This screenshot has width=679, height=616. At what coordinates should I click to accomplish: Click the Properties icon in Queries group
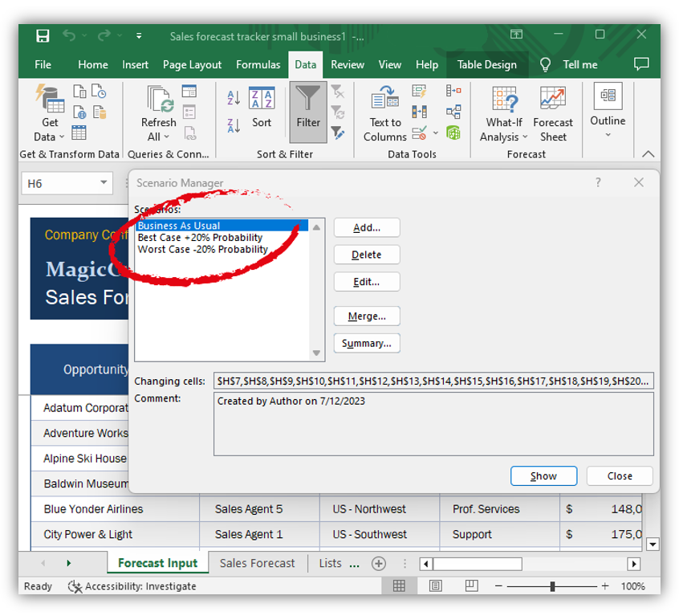point(189,112)
